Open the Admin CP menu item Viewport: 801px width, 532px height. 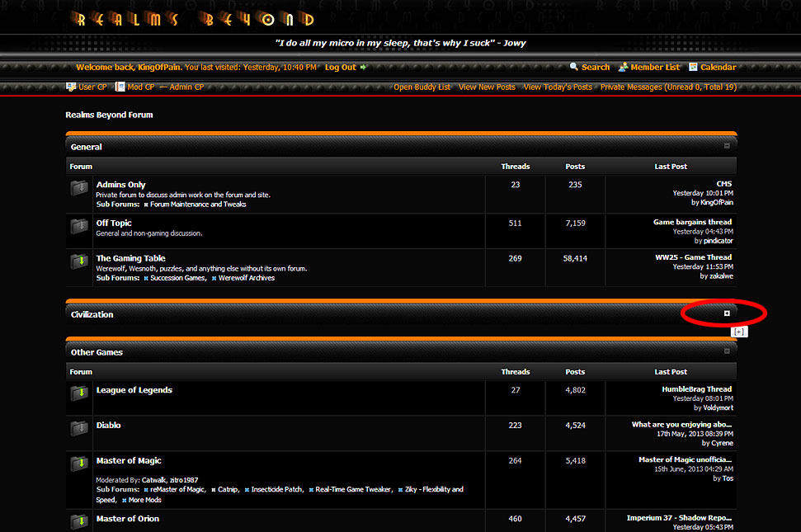pos(186,87)
